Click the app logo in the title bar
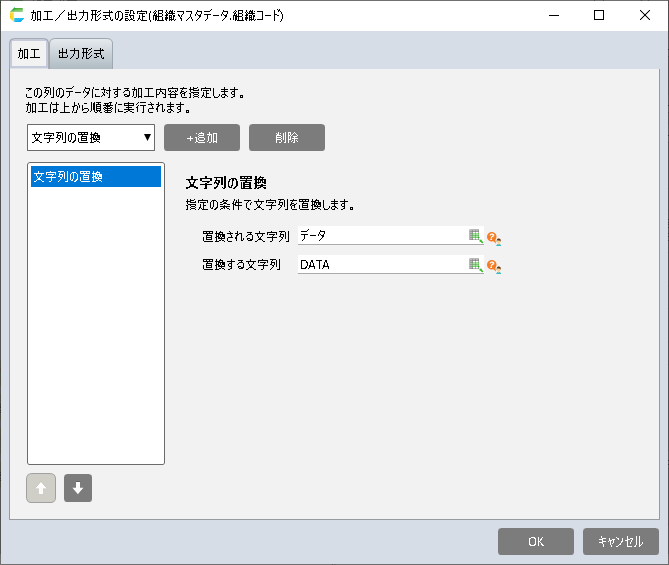This screenshot has width=669, height=565. tap(16, 16)
